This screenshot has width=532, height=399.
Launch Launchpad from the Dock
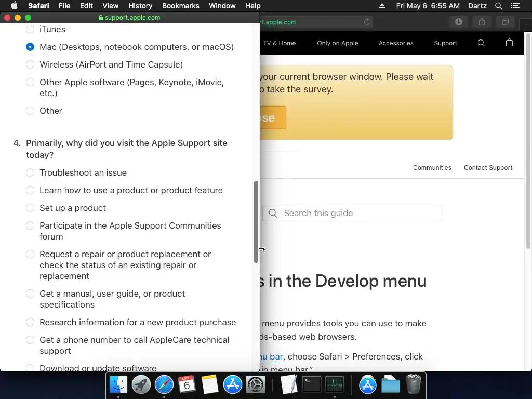click(x=141, y=385)
